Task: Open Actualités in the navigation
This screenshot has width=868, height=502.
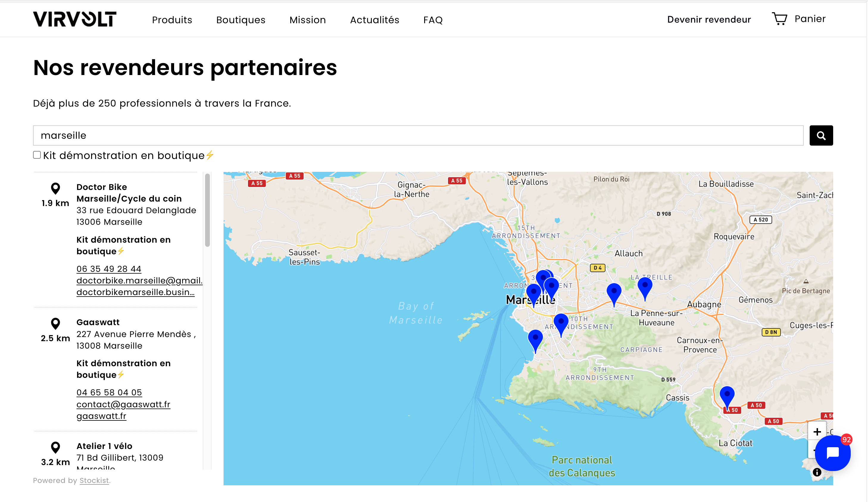Action: [374, 20]
